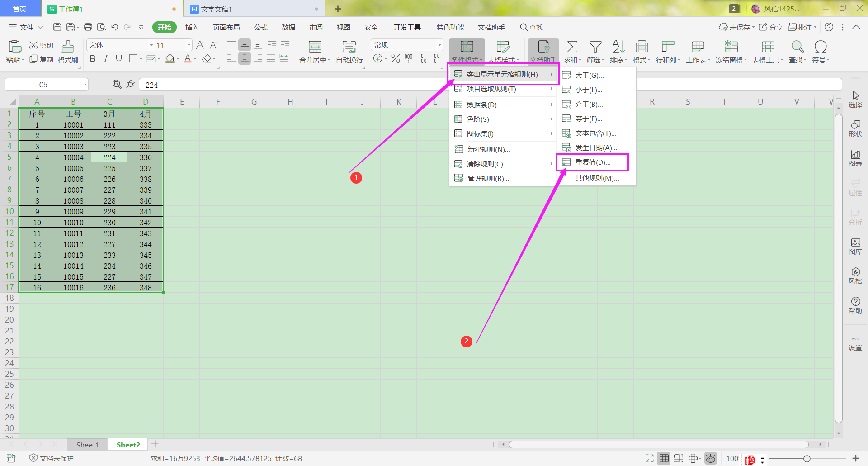Click the Unsaved (未保存) status button
This screenshot has width=868, height=466.
click(x=736, y=27)
